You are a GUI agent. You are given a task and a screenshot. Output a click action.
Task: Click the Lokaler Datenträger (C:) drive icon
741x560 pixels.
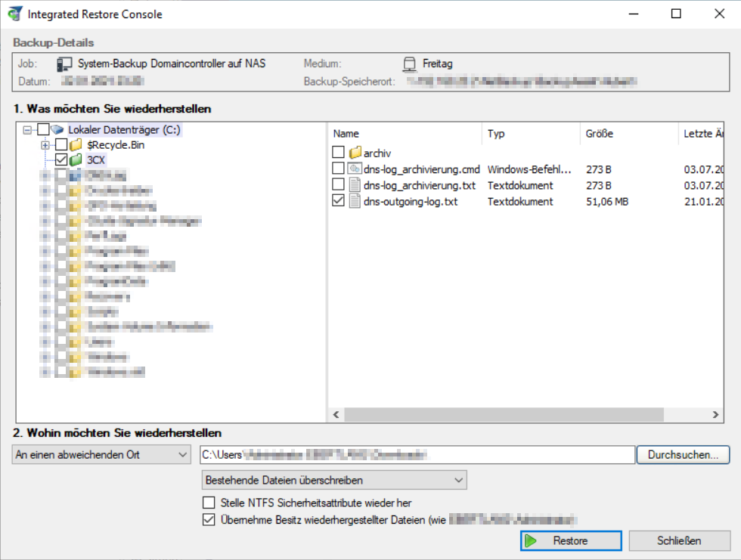57,130
